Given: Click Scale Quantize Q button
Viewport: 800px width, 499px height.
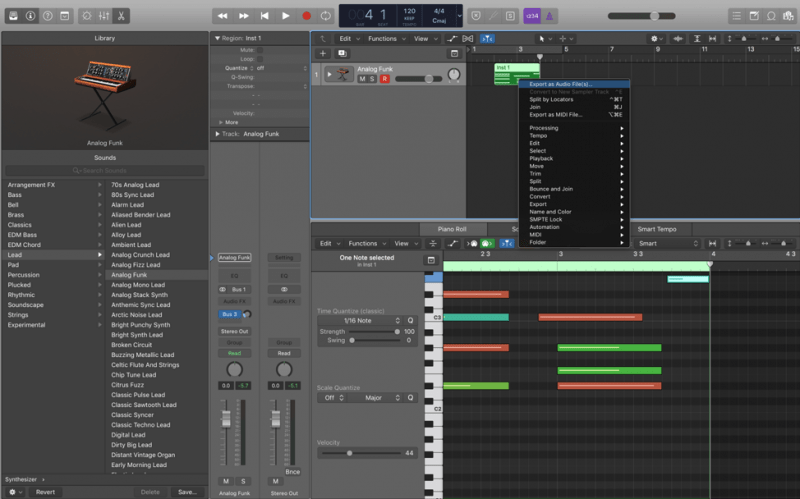Looking at the screenshot, I should click(x=410, y=397).
